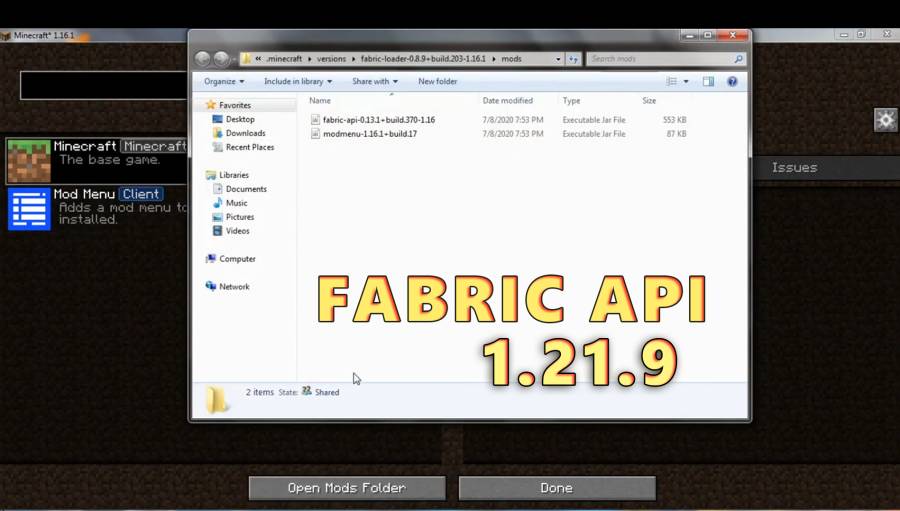900x511 pixels.
Task: Click the Explorer Forward arrow
Action: pyautogui.click(x=221, y=59)
